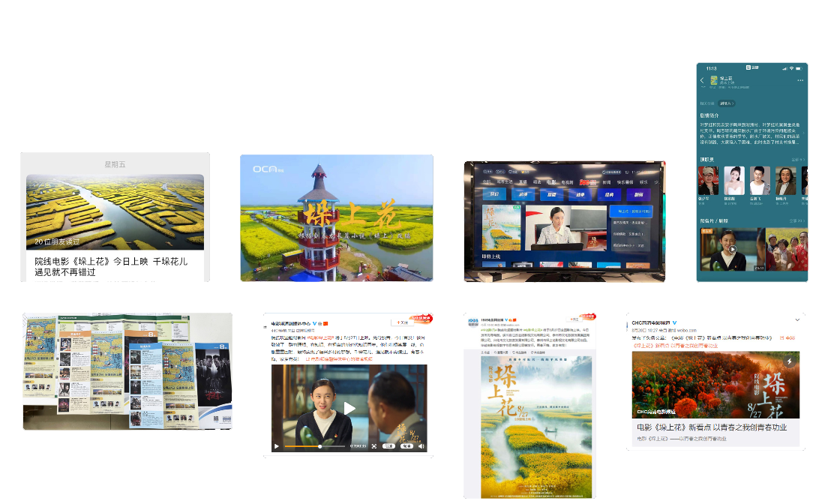
Task: Show the full cast list beside 演职员
Action: (798, 160)
